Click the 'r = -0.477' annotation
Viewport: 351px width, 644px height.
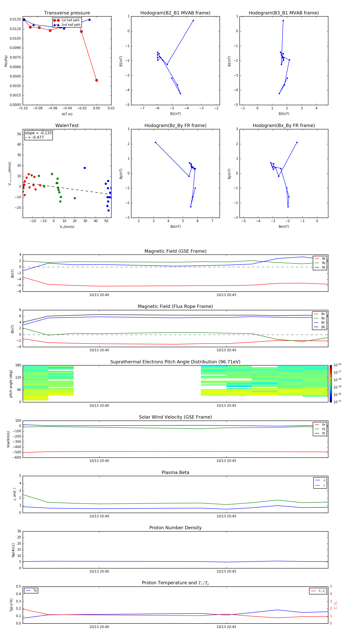(x=35, y=137)
